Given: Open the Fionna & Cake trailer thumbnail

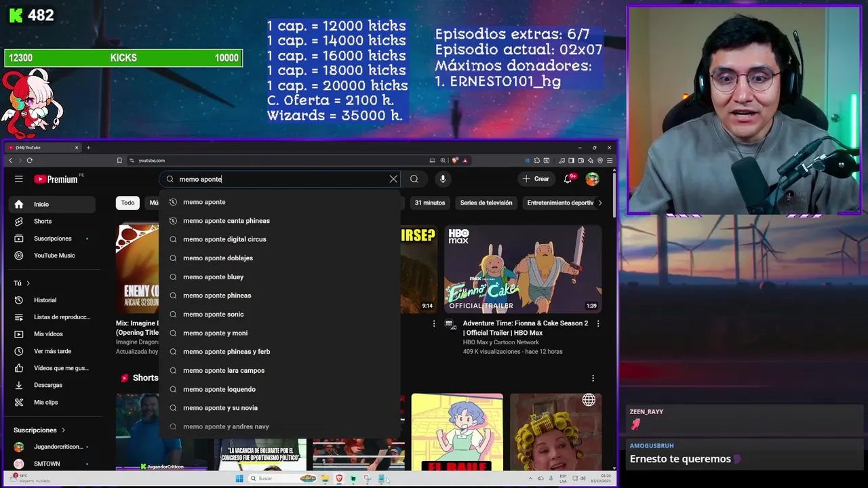Looking at the screenshot, I should [523, 269].
